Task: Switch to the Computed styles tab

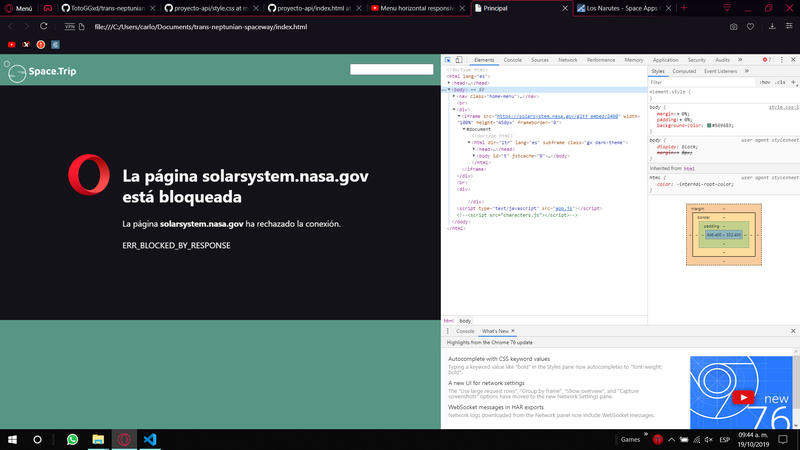Action: point(684,71)
